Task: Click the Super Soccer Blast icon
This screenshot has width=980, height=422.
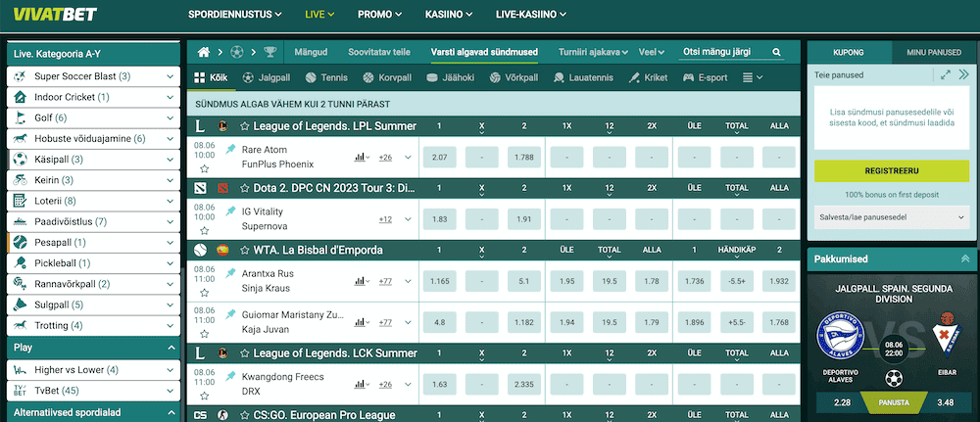Action: 20,76
